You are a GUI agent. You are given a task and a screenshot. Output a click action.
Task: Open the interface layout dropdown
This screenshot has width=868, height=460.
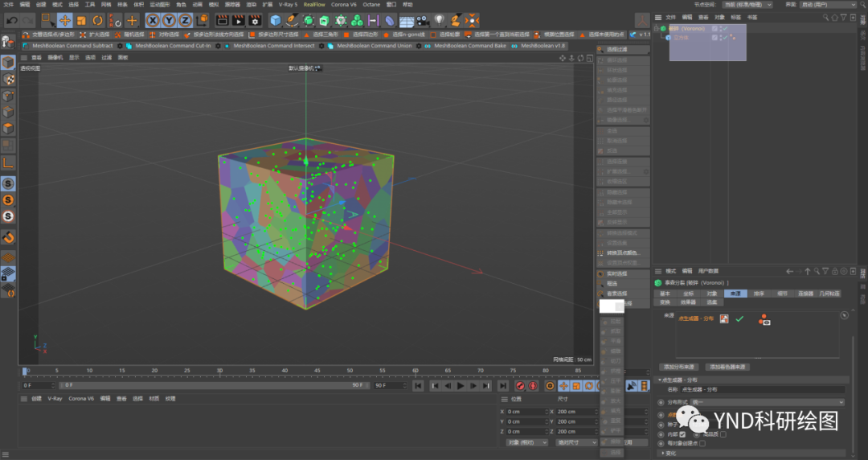pos(829,5)
